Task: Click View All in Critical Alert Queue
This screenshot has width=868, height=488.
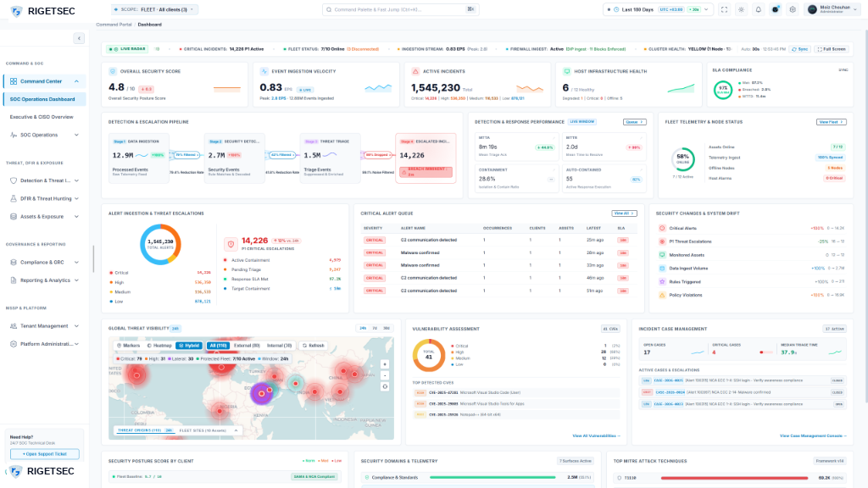Action: tap(624, 213)
